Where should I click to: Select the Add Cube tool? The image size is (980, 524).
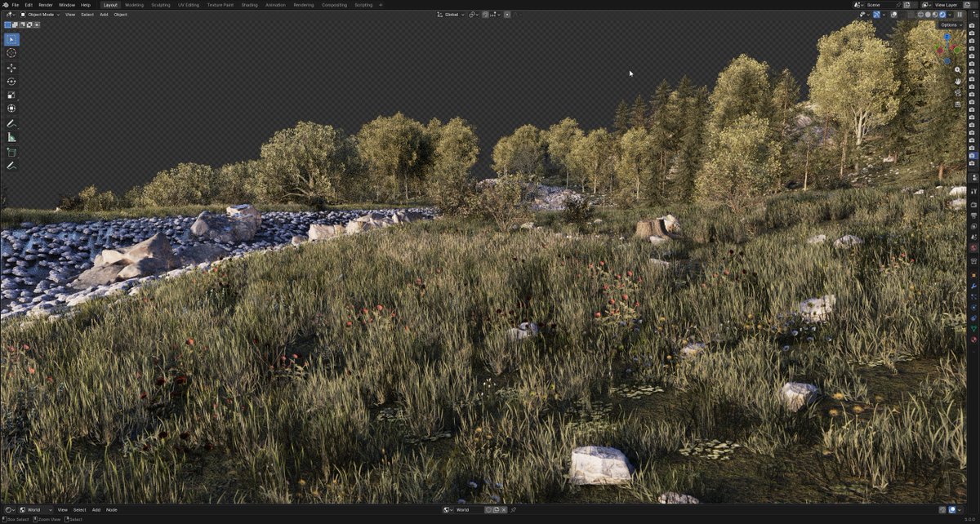pyautogui.click(x=11, y=152)
